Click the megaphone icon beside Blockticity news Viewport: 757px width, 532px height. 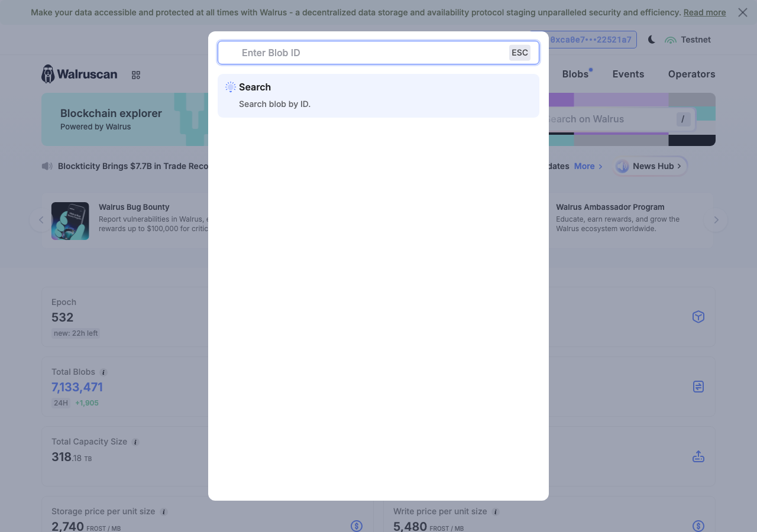(47, 166)
